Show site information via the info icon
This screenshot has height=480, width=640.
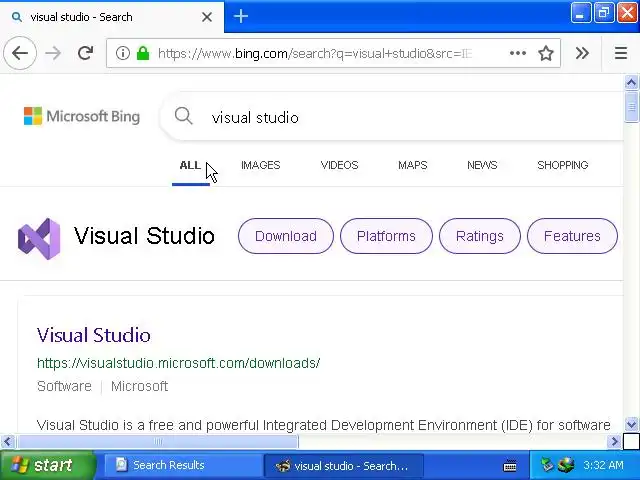122,53
